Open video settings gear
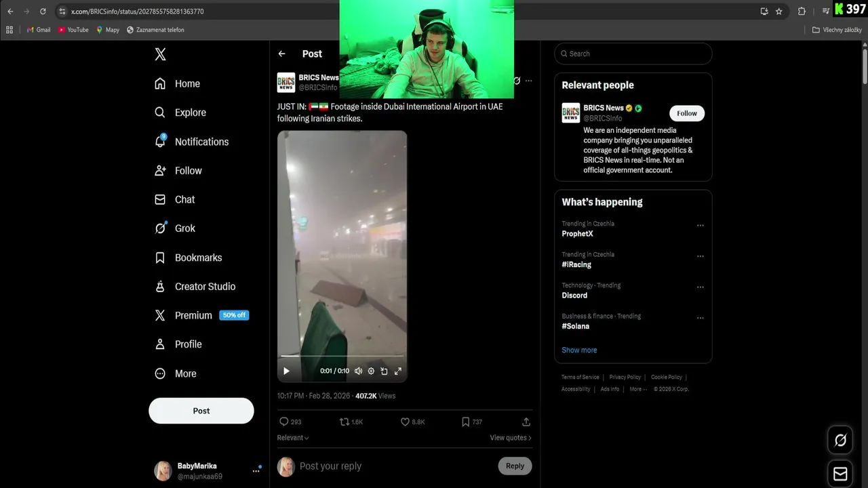The image size is (868, 488). point(371,371)
